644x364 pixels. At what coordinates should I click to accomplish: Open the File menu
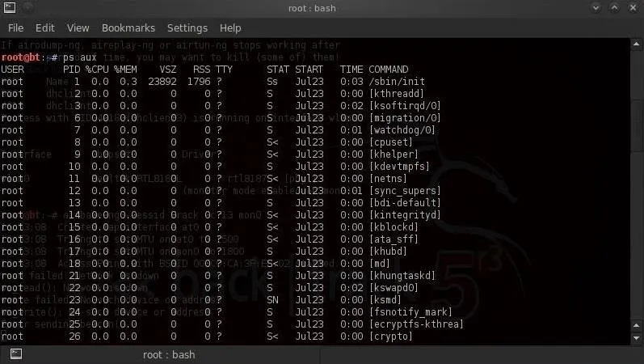(x=15, y=28)
